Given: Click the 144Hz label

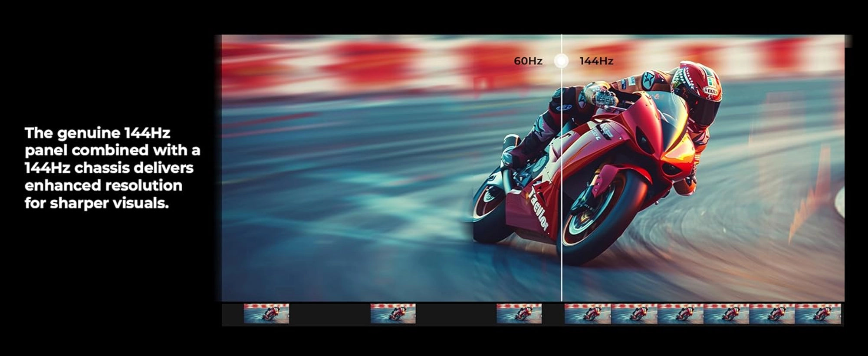Looking at the screenshot, I should pos(596,61).
